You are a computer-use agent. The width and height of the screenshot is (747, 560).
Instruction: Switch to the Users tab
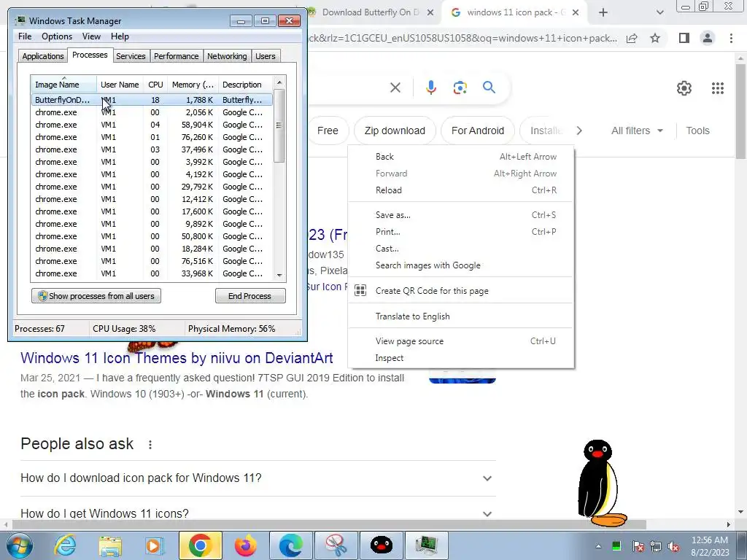coord(266,56)
